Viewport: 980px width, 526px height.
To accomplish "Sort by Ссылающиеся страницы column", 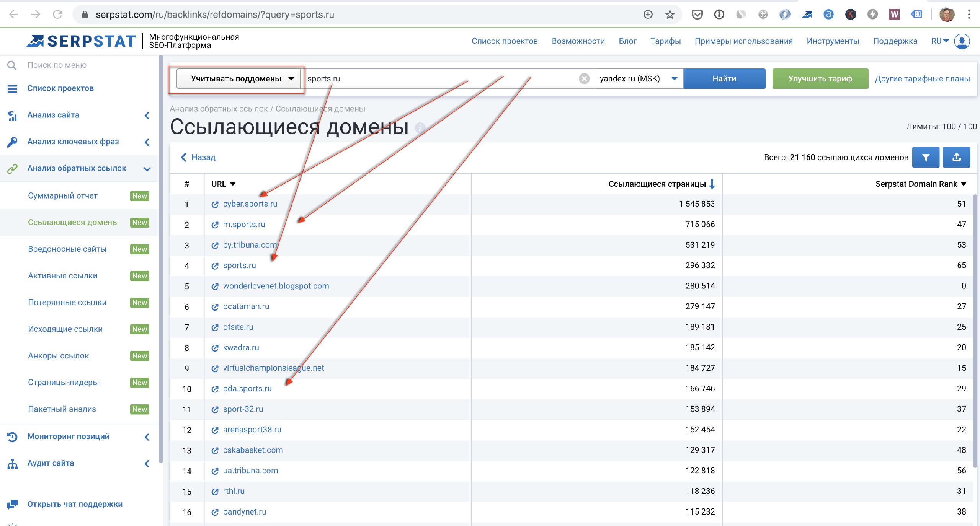I will pyautogui.click(x=661, y=184).
